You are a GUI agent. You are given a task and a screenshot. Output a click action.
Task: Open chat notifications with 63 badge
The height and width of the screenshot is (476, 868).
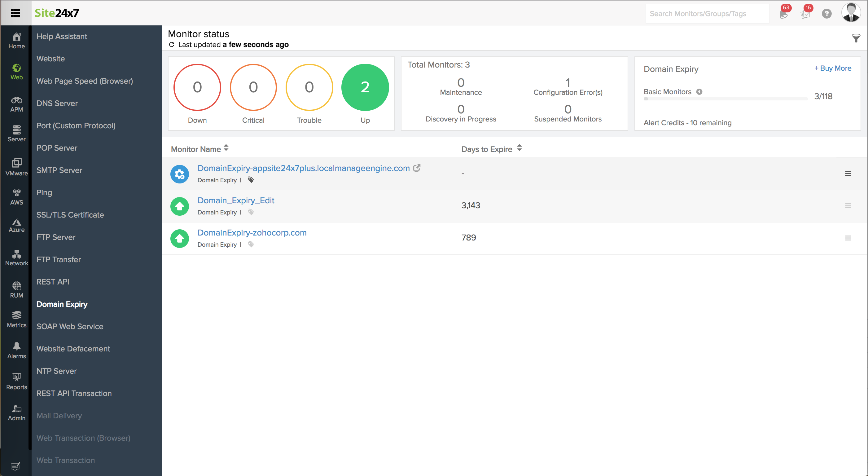pos(783,14)
